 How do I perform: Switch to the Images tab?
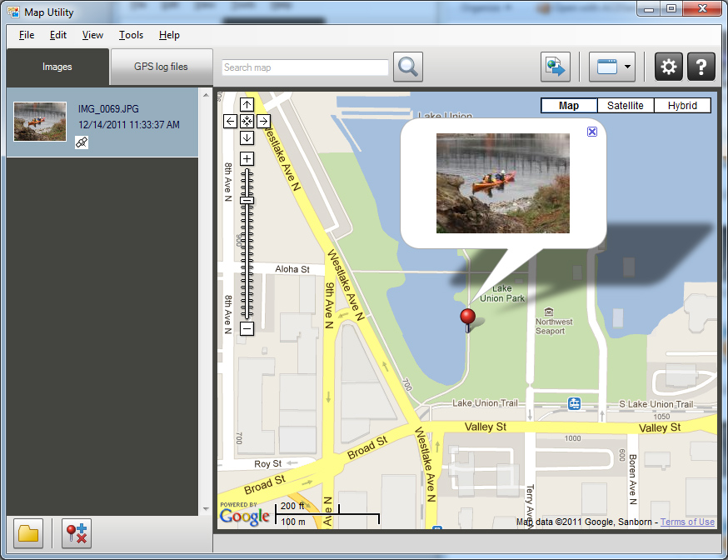[x=57, y=67]
